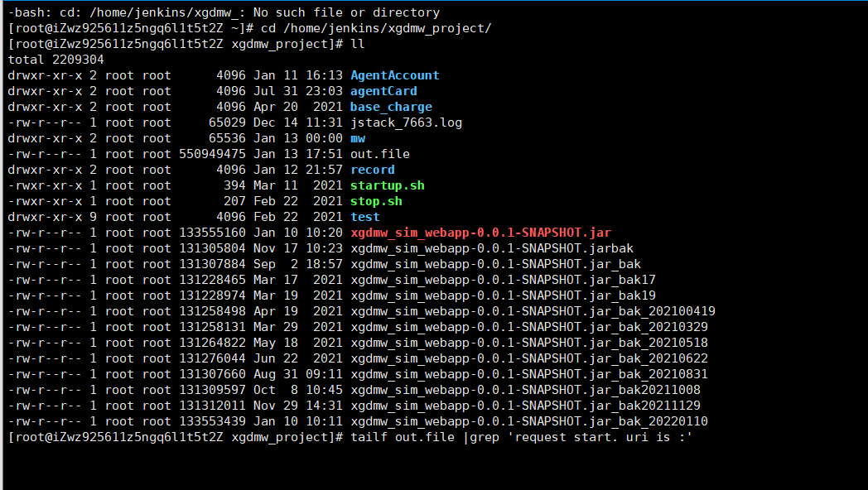Click the base_charge folder name
Image resolution: width=868 pixels, height=490 pixels.
[392, 107]
